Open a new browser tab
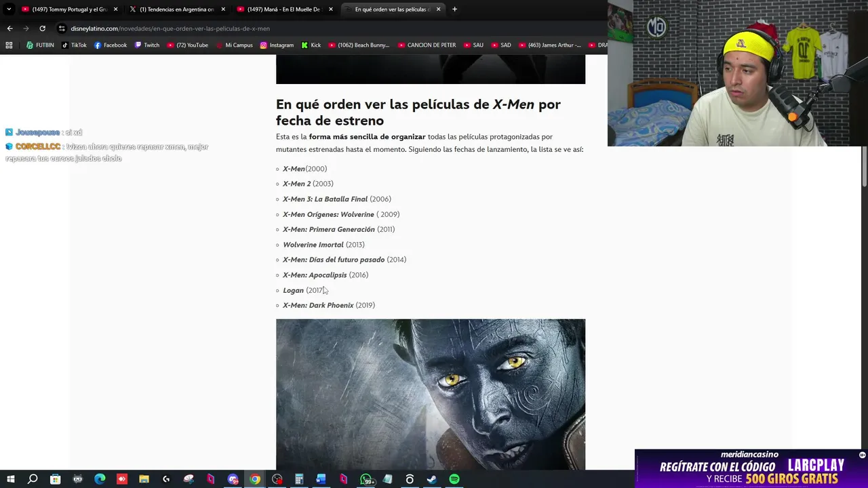The height and width of the screenshot is (488, 868). (x=454, y=9)
